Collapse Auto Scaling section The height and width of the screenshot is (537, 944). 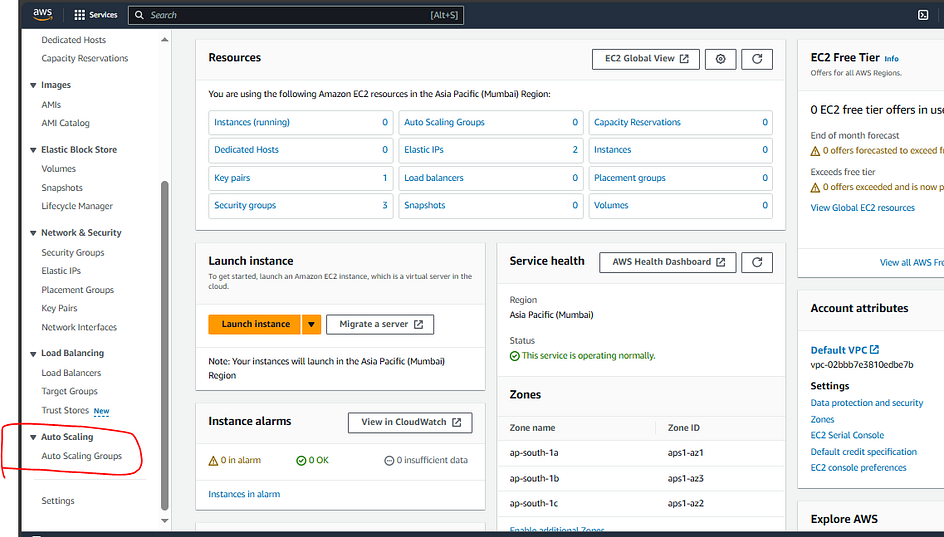coord(33,437)
